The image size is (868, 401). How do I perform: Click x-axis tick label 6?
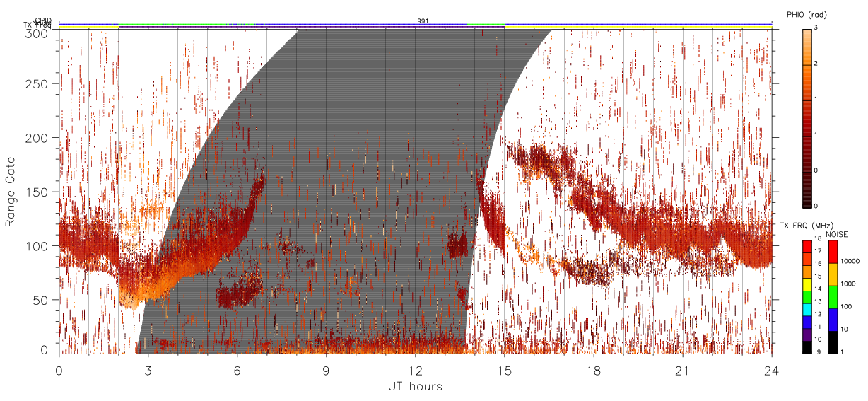(237, 370)
